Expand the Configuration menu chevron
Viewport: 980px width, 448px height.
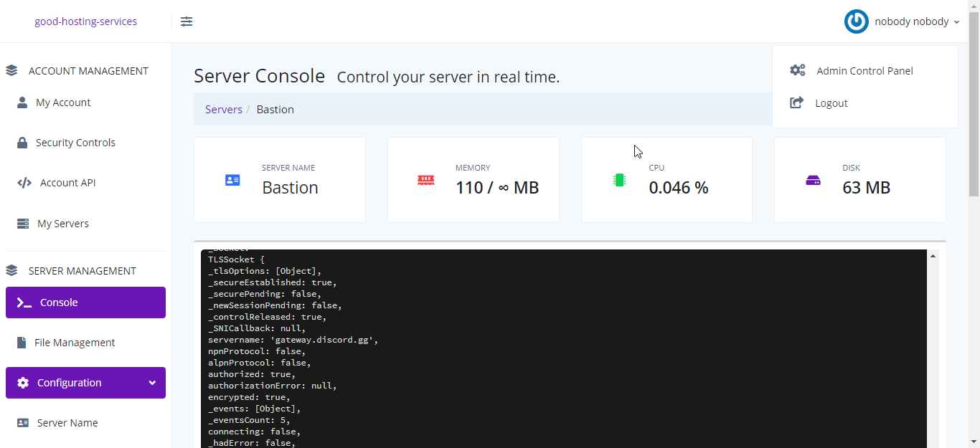point(152,383)
